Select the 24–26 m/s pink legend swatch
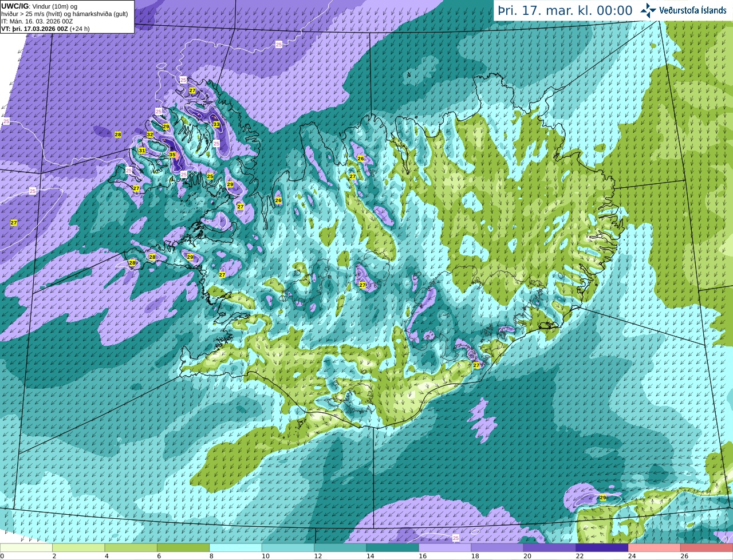 tap(655, 547)
